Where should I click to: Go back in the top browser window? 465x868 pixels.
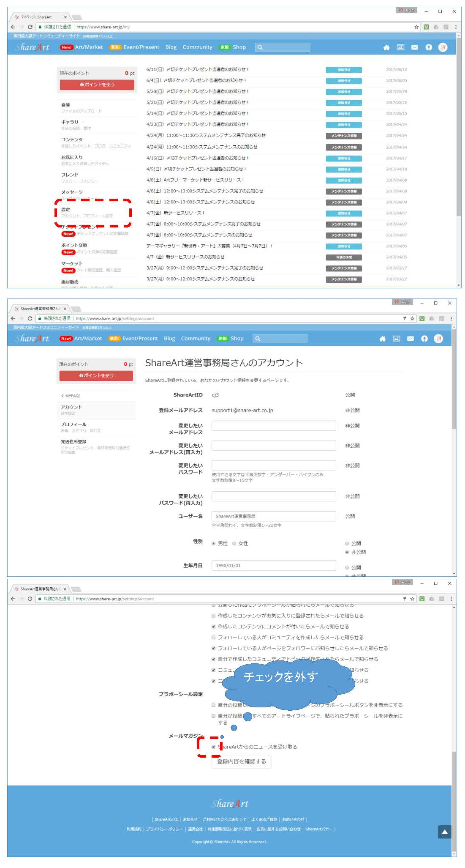[13, 27]
